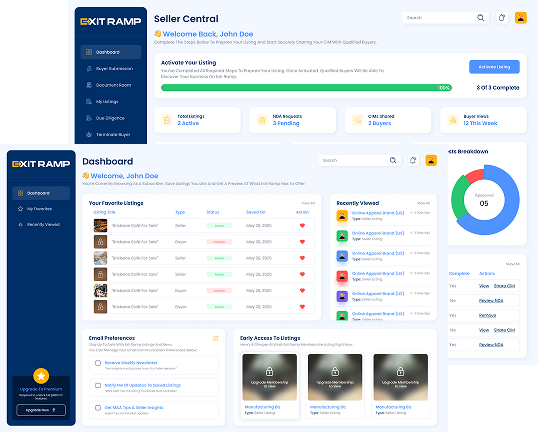The image size is (538, 432).
Task: Click the heart in the first favorite listing row
Action: click(x=302, y=225)
